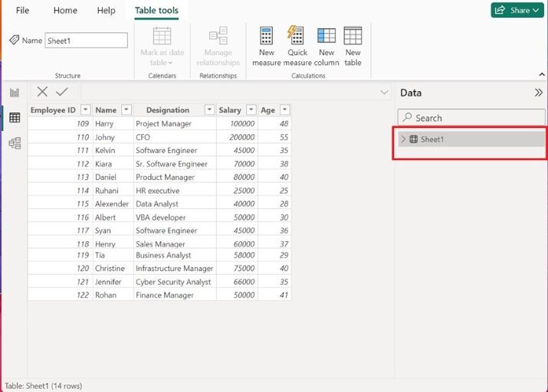Open the Designation column filter dropdown
The image size is (548, 392).
(208, 110)
